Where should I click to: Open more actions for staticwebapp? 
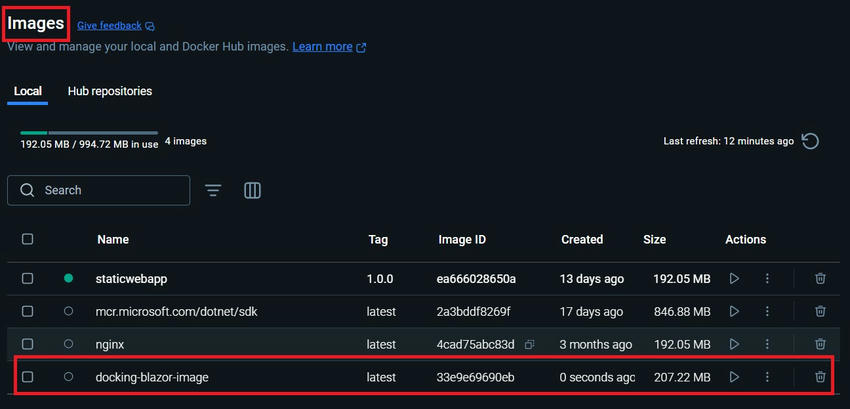pos(767,279)
